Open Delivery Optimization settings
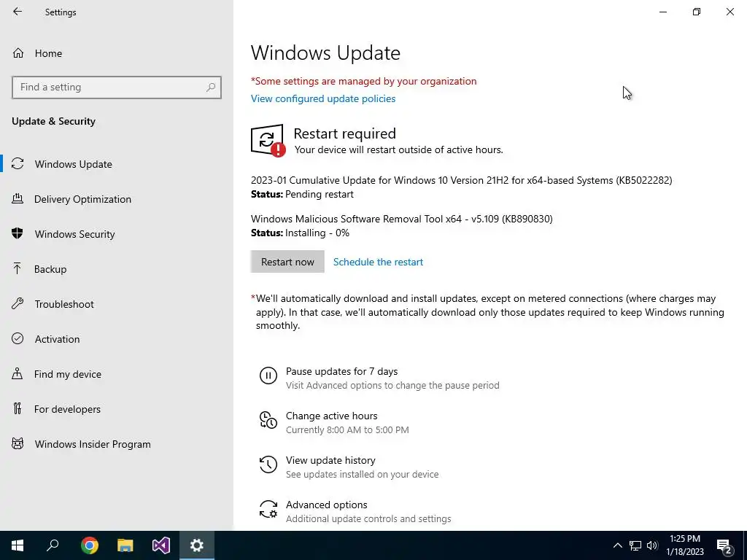Screen dimensions: 747x560 pos(82,199)
